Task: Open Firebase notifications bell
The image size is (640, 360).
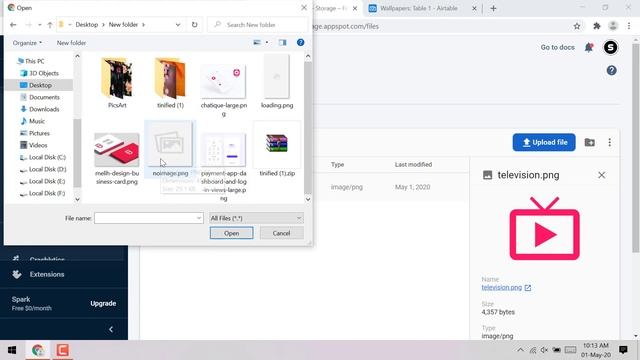Action: tap(589, 47)
